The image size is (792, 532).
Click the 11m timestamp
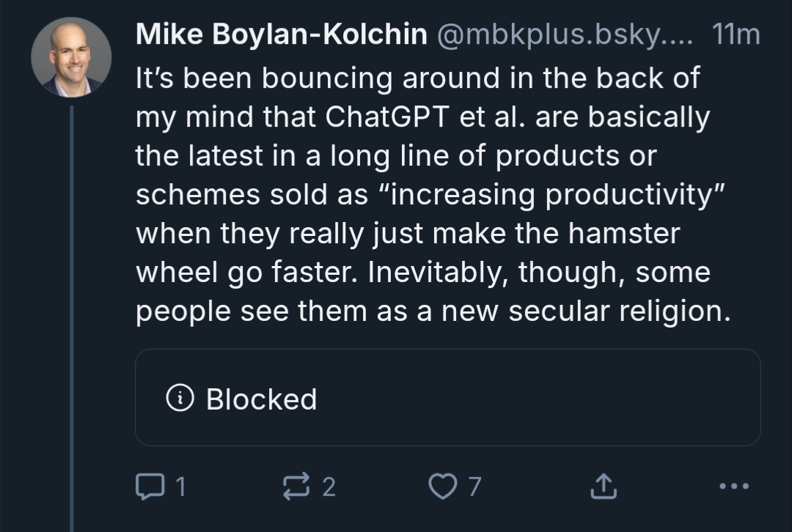[736, 35]
